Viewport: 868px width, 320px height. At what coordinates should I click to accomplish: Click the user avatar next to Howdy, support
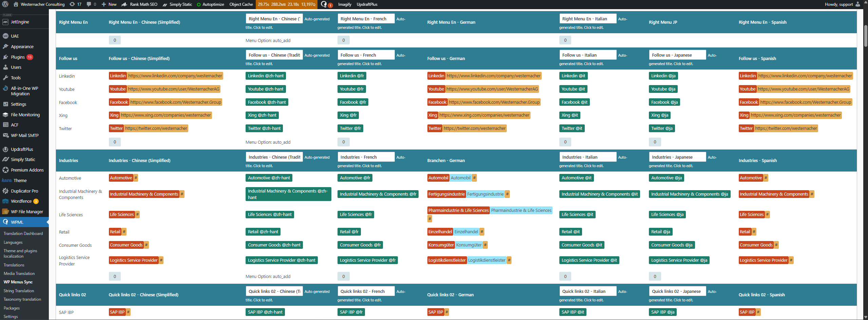858,4
